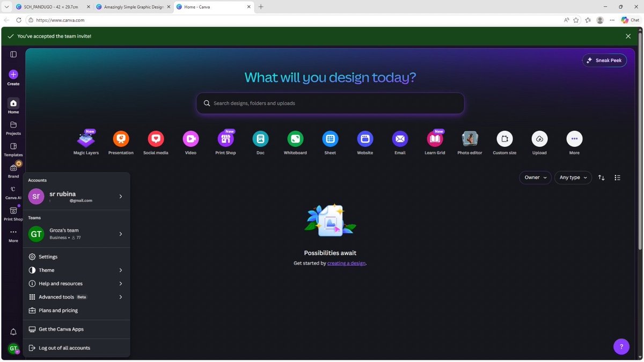
Task: Create a Video design
Action: [x=191, y=143]
